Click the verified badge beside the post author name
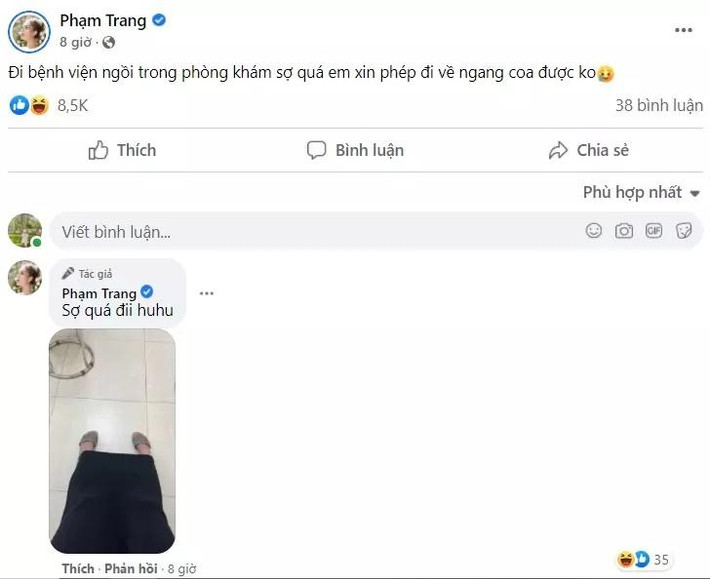This screenshot has width=710, height=579. tap(159, 20)
